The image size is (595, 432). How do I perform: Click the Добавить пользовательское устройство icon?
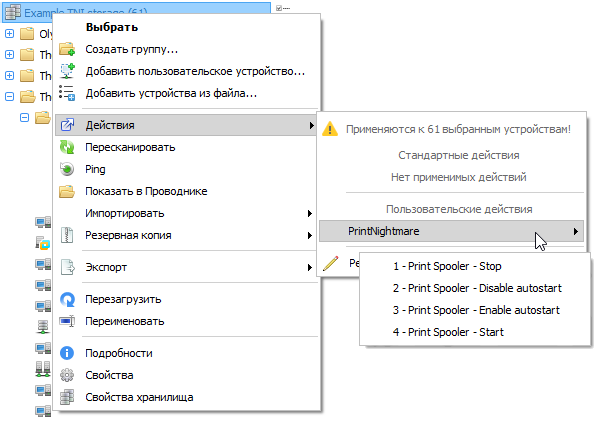click(67, 71)
